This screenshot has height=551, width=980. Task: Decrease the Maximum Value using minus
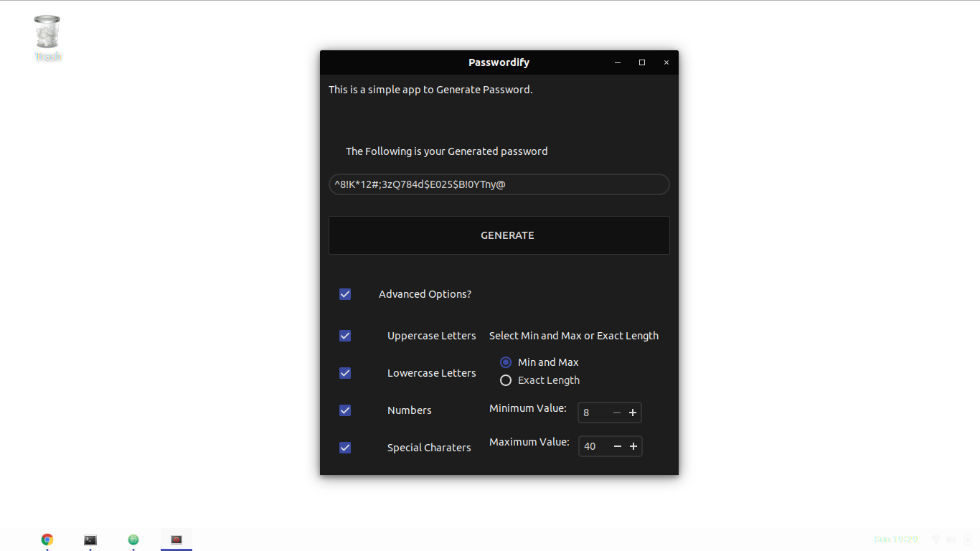617,446
